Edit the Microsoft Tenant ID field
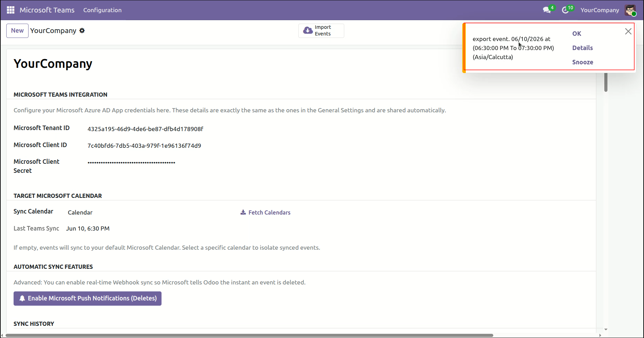 click(146, 129)
